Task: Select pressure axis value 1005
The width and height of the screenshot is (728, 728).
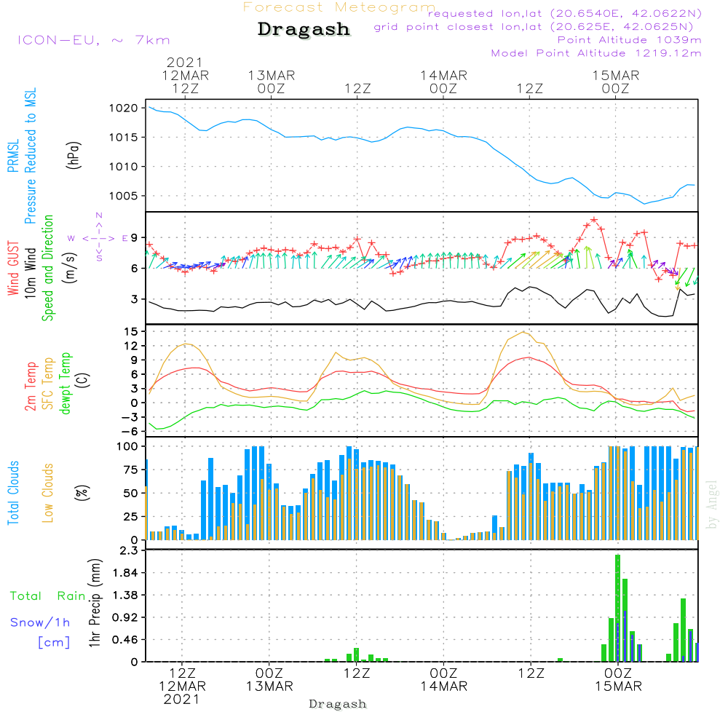Action: click(124, 196)
